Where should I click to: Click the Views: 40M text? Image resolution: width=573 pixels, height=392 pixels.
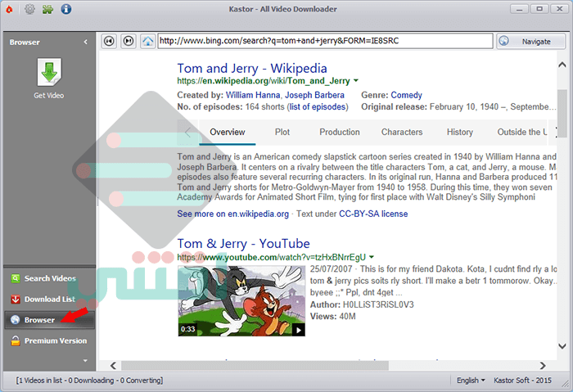[333, 317]
